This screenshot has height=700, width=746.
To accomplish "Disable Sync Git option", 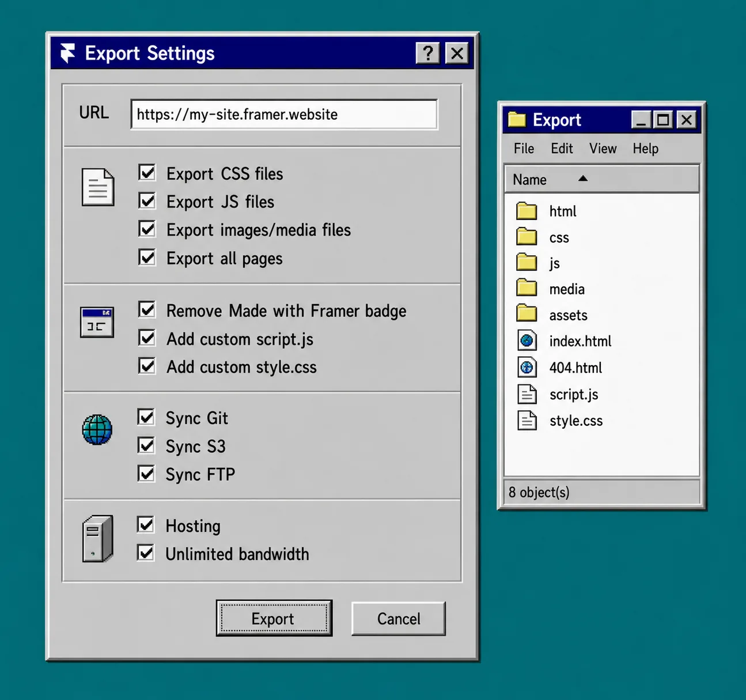I will coord(146,417).
